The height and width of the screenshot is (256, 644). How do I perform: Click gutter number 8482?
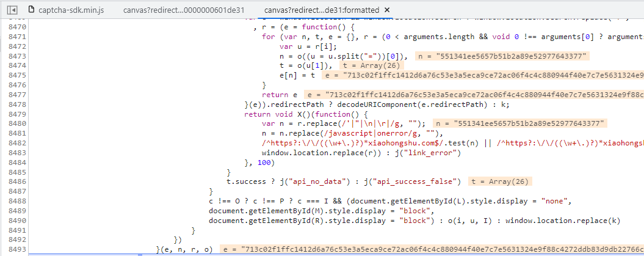point(18,143)
